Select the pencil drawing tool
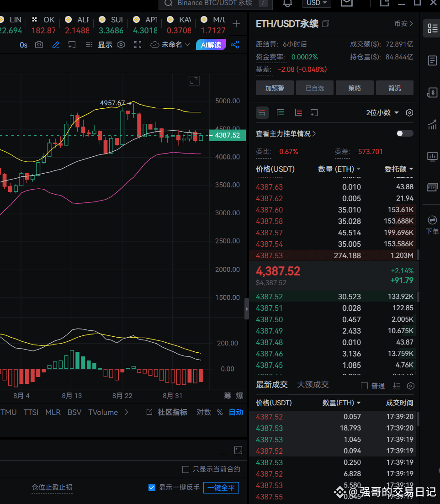Screen dimensions: 440x504 pyautogui.click(x=56, y=45)
